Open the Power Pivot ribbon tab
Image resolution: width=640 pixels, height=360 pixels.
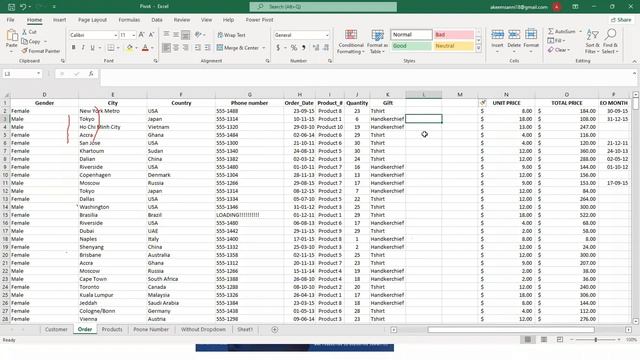(x=260, y=20)
